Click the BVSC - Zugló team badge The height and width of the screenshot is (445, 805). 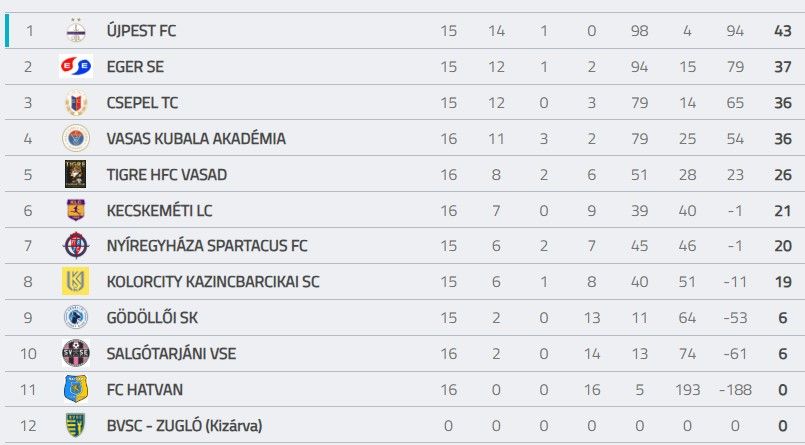[76, 425]
